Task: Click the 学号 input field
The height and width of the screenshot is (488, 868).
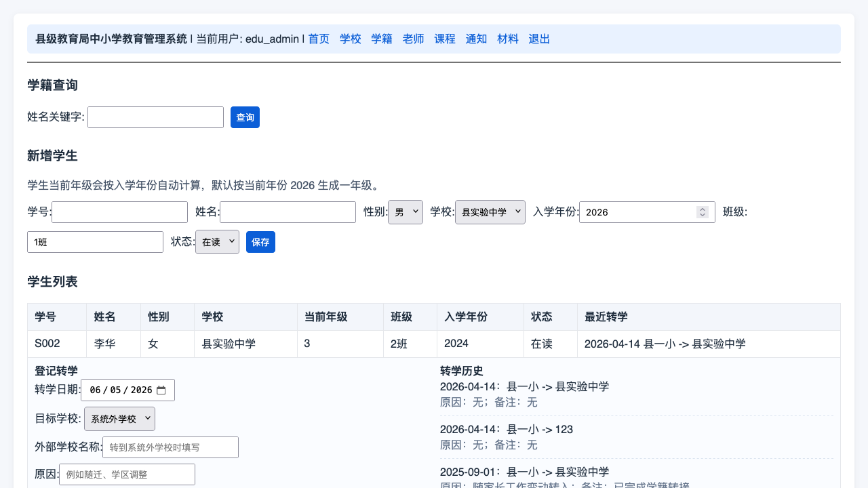Action: click(x=119, y=212)
